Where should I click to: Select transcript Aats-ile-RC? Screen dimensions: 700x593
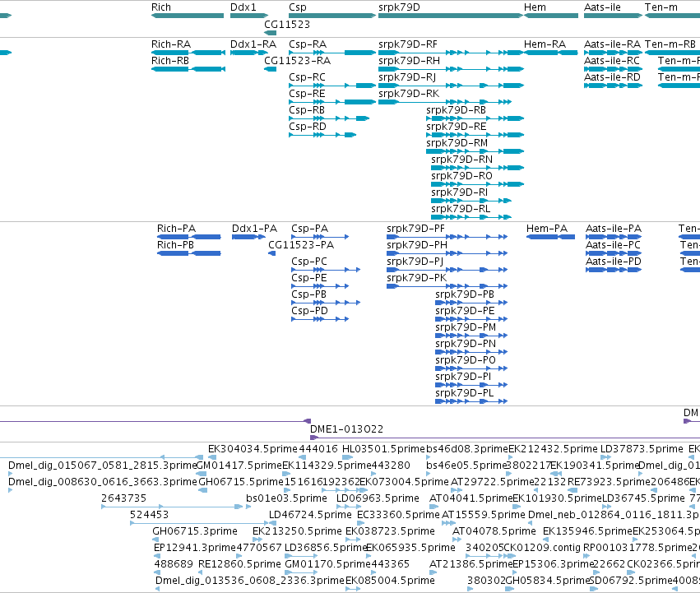[613, 69]
